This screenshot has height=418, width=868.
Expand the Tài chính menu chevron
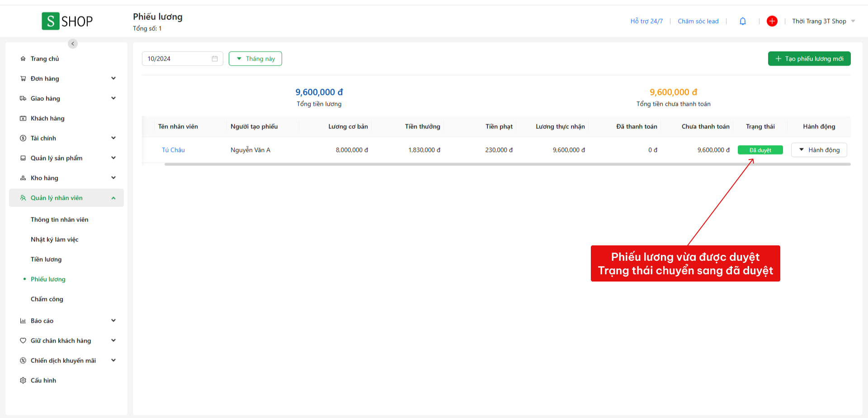113,138
